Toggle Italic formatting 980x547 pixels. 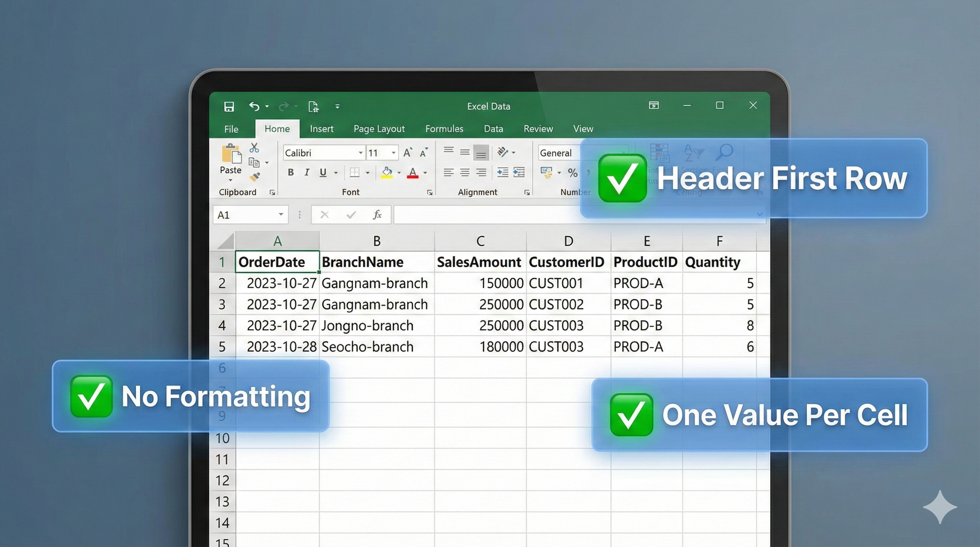pos(307,173)
